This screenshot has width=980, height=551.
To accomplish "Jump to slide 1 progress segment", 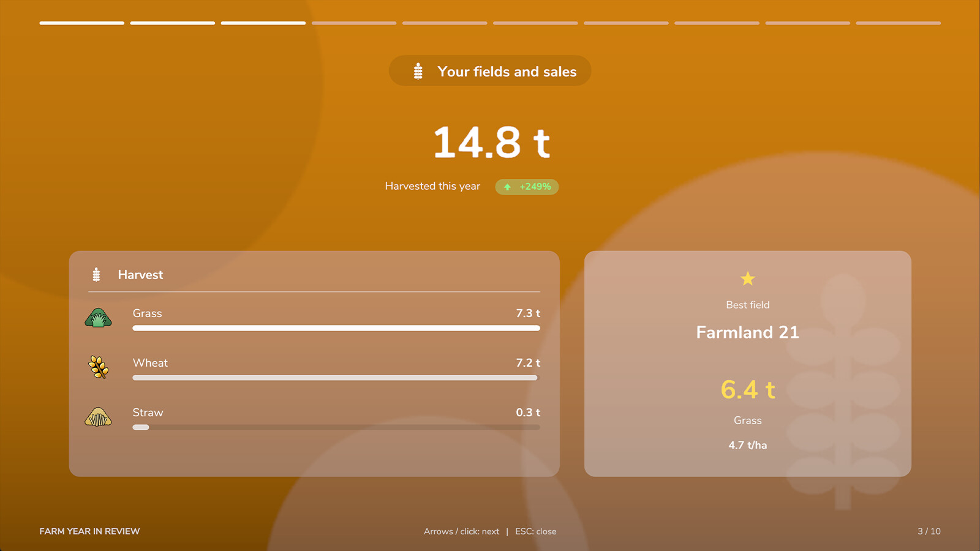I will tap(82, 23).
